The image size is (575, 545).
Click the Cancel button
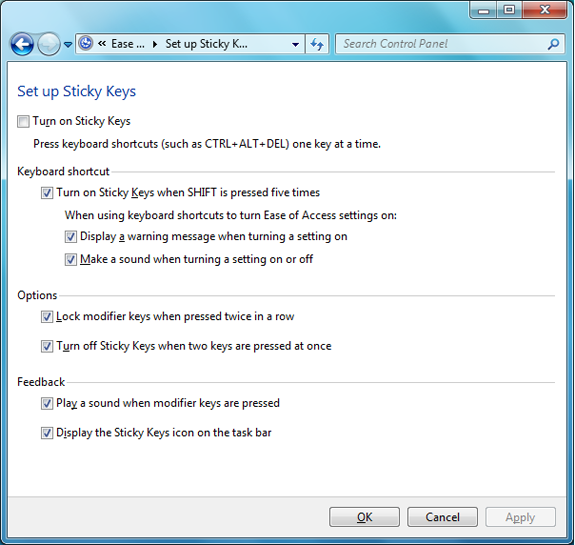442,517
